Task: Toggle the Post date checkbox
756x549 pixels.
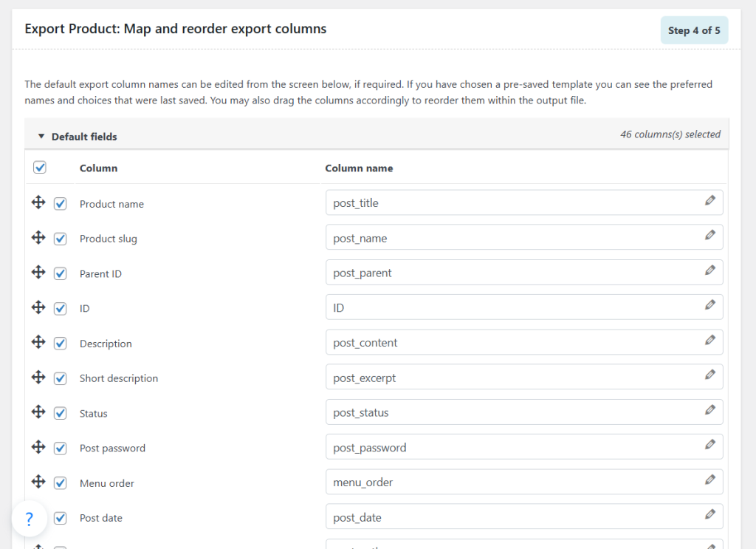Action: [61, 518]
